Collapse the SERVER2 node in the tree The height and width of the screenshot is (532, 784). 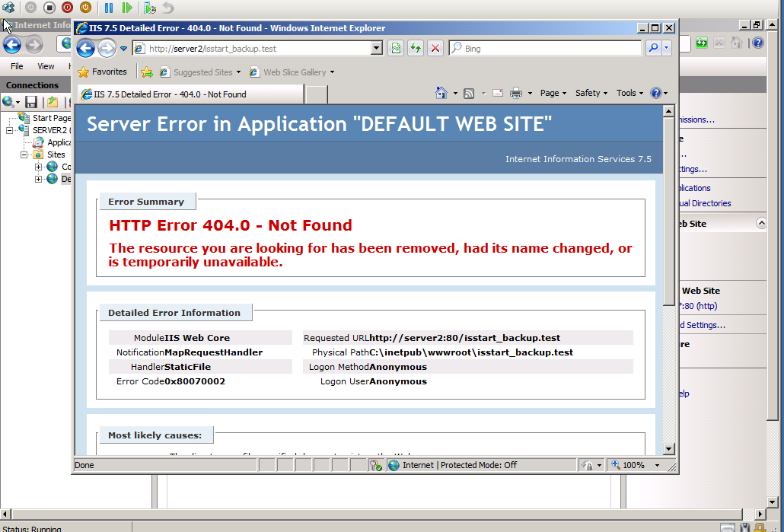tap(9, 130)
